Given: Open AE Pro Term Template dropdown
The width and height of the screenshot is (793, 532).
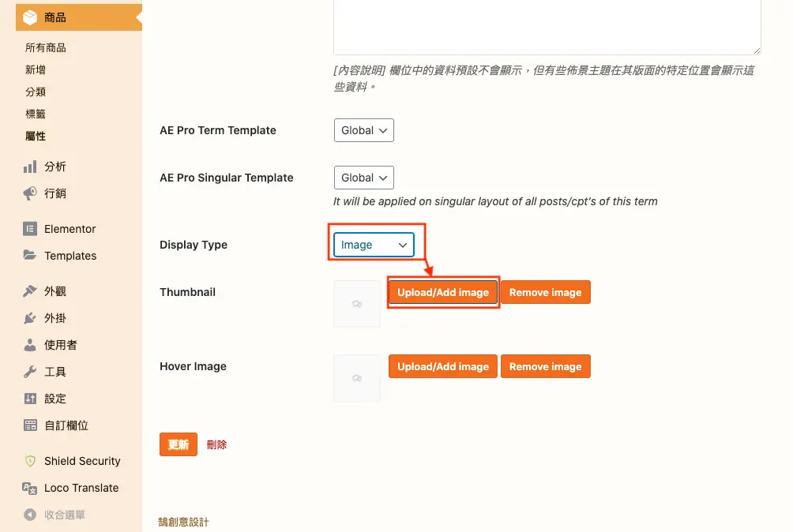Looking at the screenshot, I should click(363, 130).
